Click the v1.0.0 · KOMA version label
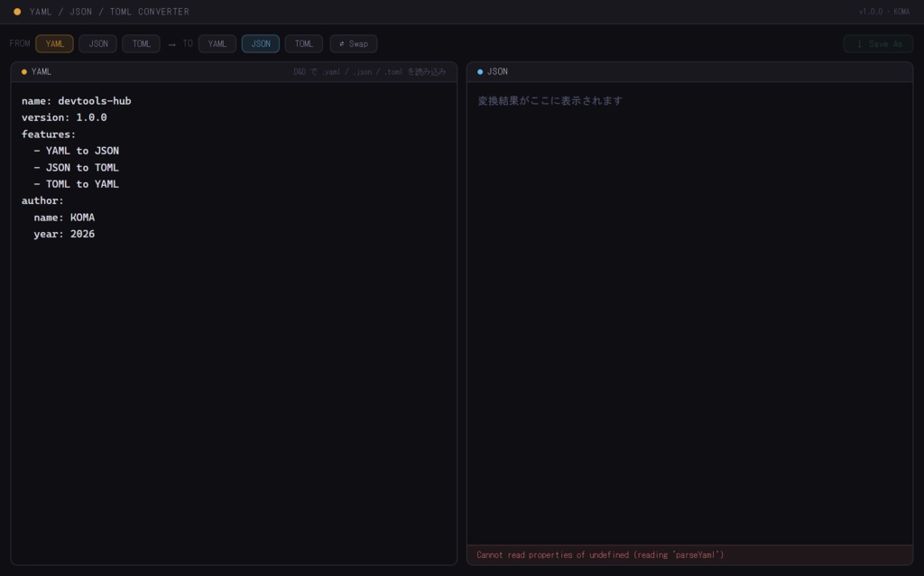Screen dimensions: 924x576 click(x=884, y=11)
